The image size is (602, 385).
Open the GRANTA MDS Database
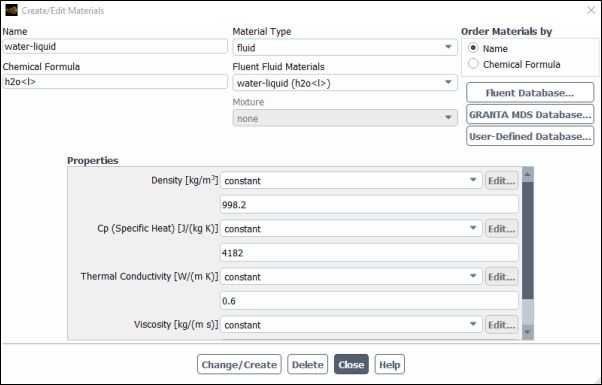tap(530, 114)
